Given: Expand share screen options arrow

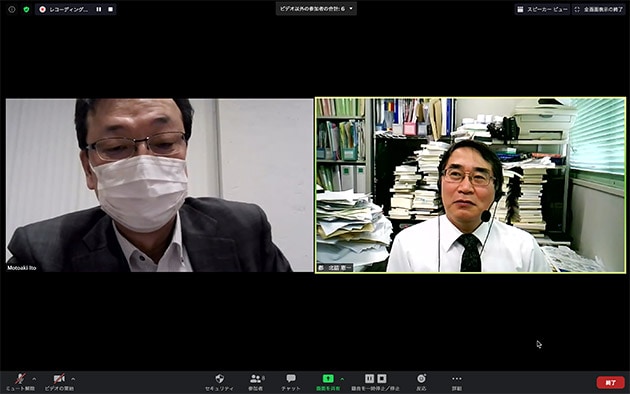Looking at the screenshot, I should point(342,379).
